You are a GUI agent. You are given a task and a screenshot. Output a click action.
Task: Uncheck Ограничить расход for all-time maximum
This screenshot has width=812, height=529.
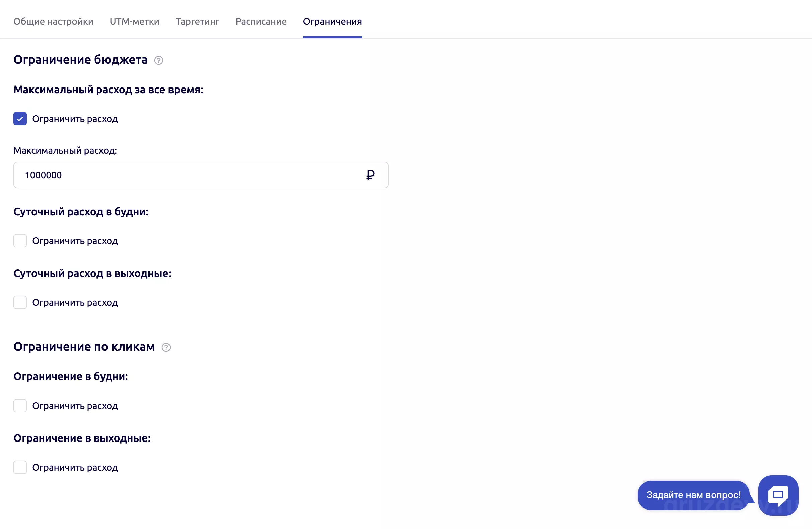pos(20,119)
